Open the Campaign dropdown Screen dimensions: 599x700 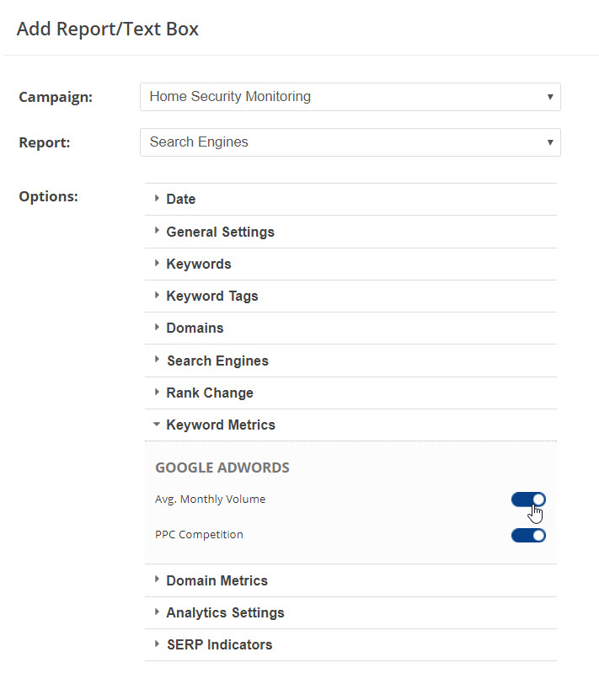tap(350, 97)
